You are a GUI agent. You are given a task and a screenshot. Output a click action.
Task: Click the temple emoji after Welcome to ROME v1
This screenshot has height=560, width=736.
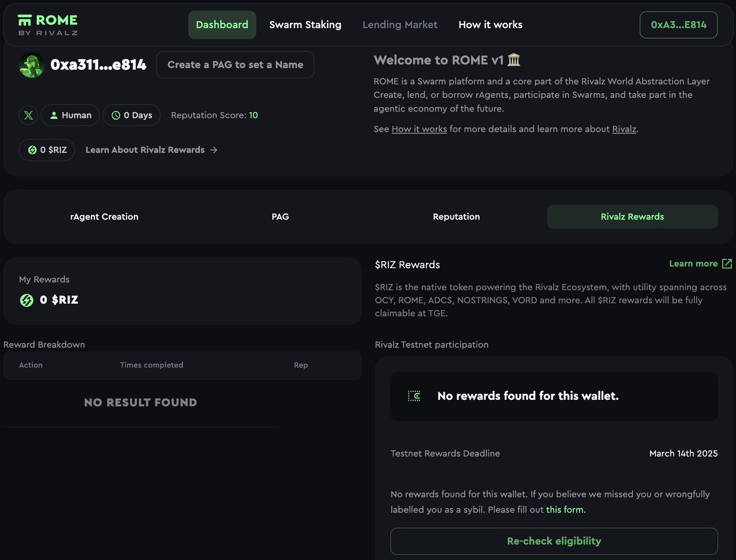(515, 60)
